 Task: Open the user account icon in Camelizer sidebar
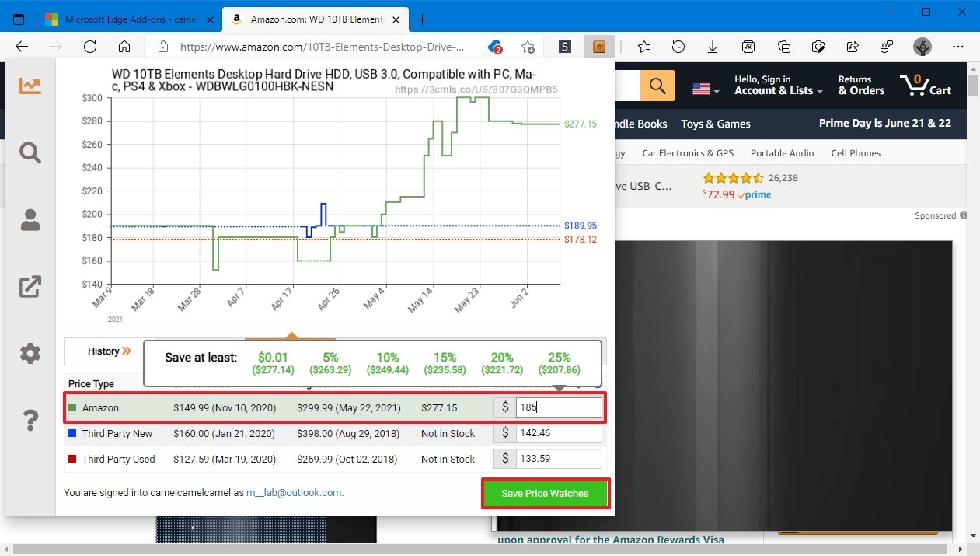click(x=30, y=220)
